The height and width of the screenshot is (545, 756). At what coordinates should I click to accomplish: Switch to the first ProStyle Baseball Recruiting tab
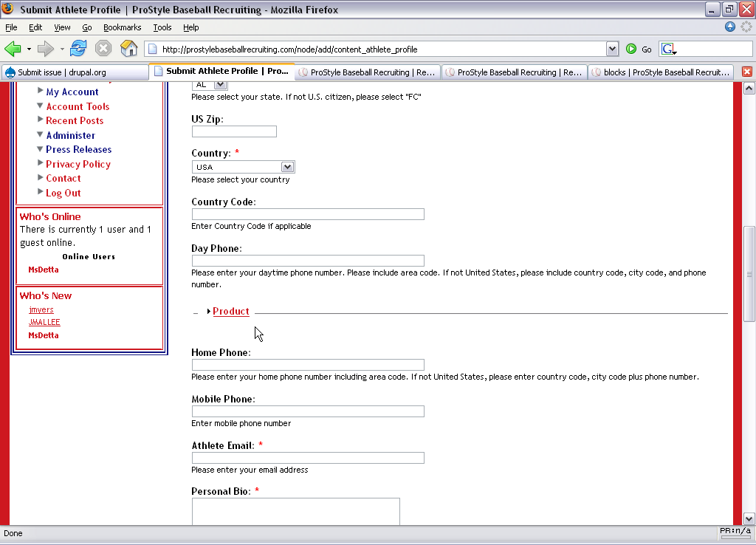click(x=368, y=72)
